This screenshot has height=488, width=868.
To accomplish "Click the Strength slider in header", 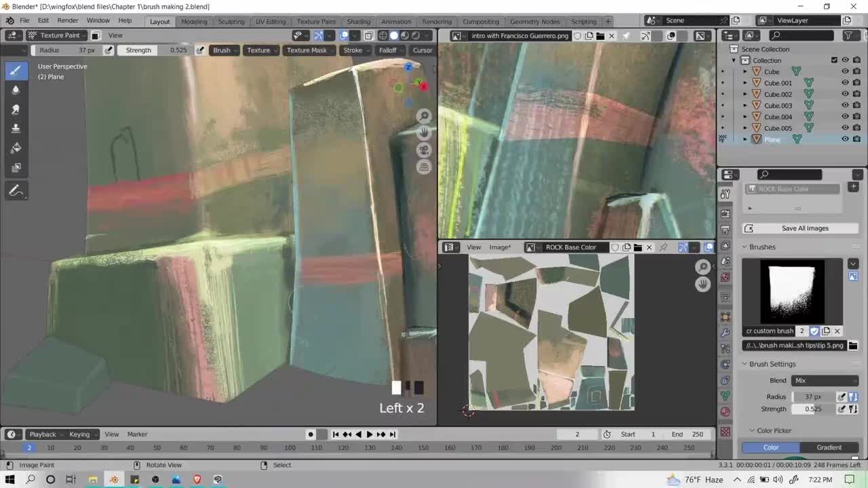I will click(155, 50).
